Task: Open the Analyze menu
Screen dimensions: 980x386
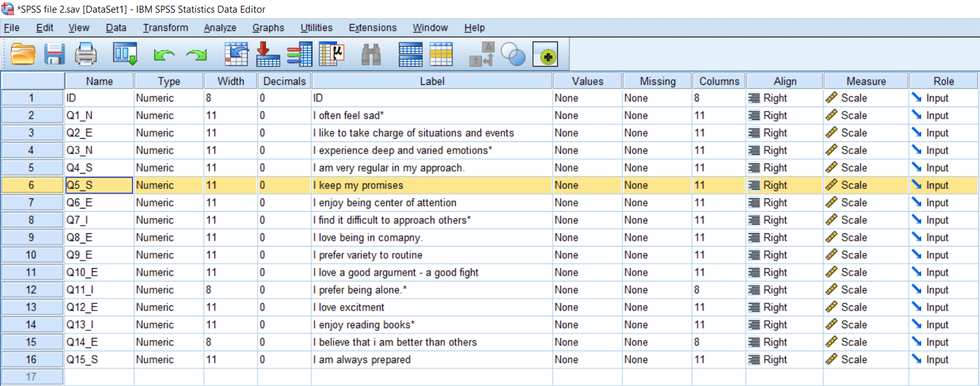Action: [220, 27]
